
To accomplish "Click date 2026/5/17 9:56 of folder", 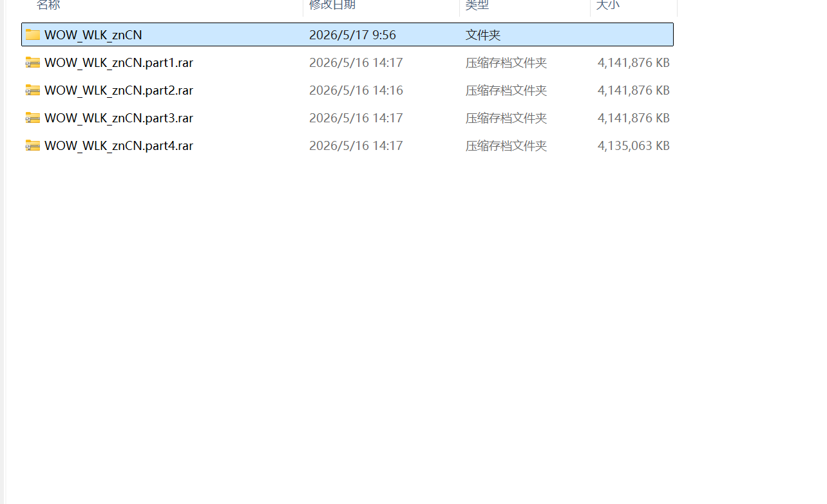I will [x=352, y=35].
